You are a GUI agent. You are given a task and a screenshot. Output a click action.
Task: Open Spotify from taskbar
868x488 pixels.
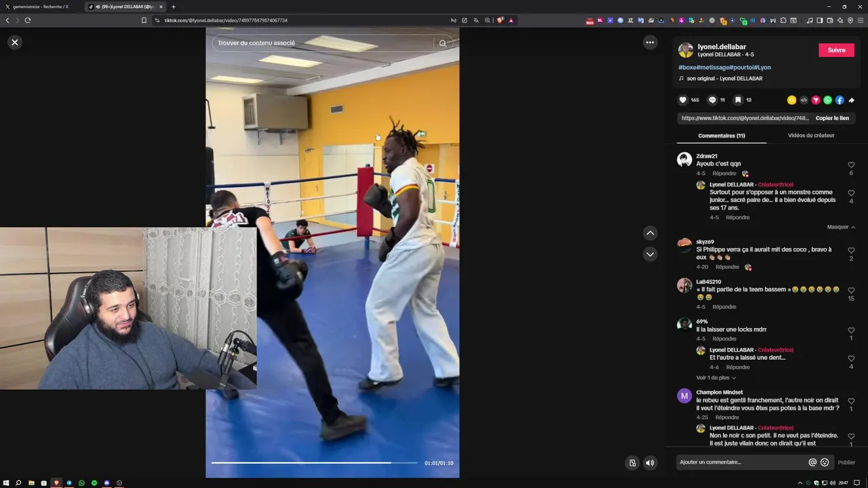(94, 483)
